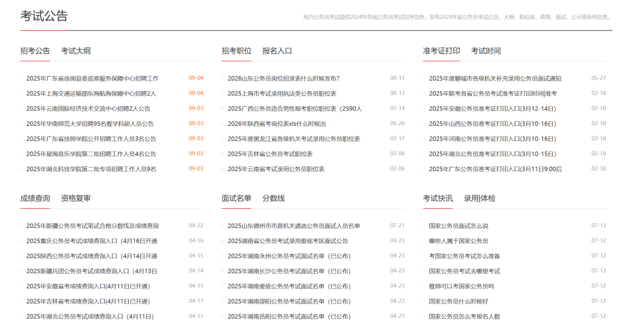Open 2025年新疆公务员考试笔试合格分数线 link
The height and width of the screenshot is (328, 644).
(92, 226)
